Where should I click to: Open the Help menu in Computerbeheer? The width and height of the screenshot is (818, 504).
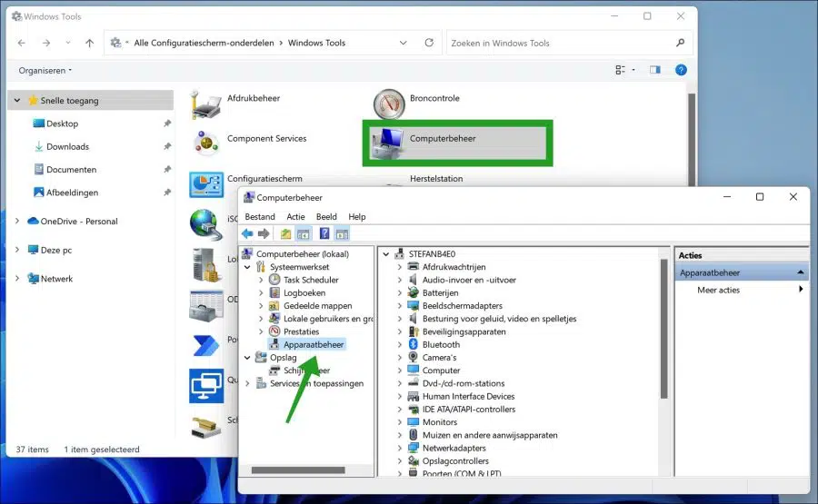click(357, 217)
